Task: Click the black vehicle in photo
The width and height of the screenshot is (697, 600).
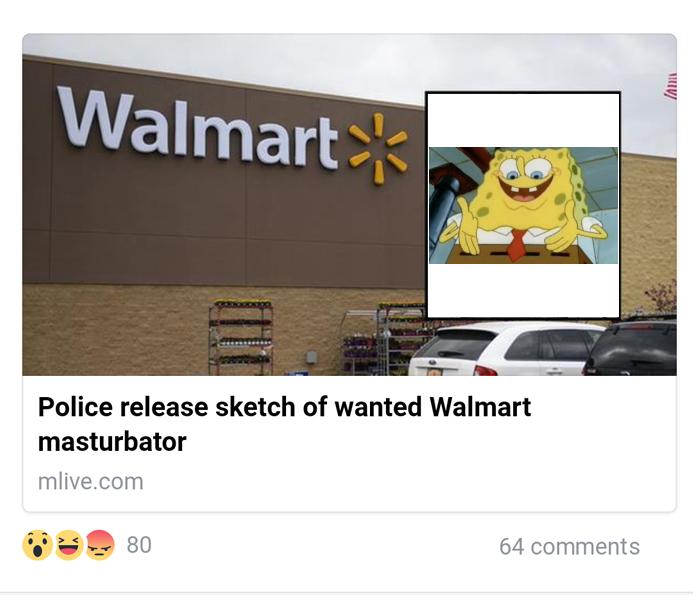Action: pos(631,346)
